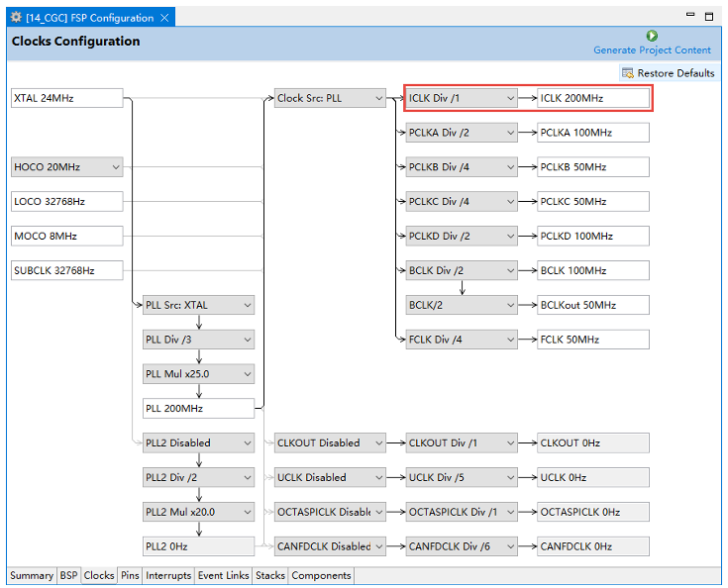Open the ICLK Div /1 dropdown
This screenshot has height=588, width=728.
pyautogui.click(x=462, y=98)
